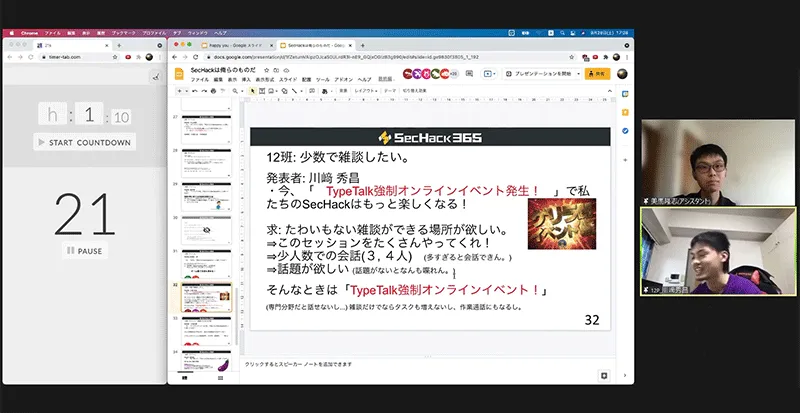Click the redo arrow in Slides toolbar
Image resolution: width=800 pixels, height=413 pixels.
tap(205, 91)
